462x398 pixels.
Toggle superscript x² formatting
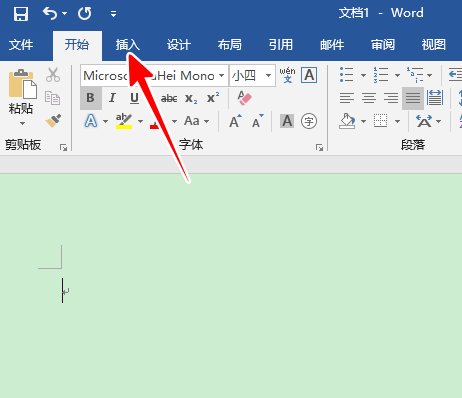[x=213, y=98]
